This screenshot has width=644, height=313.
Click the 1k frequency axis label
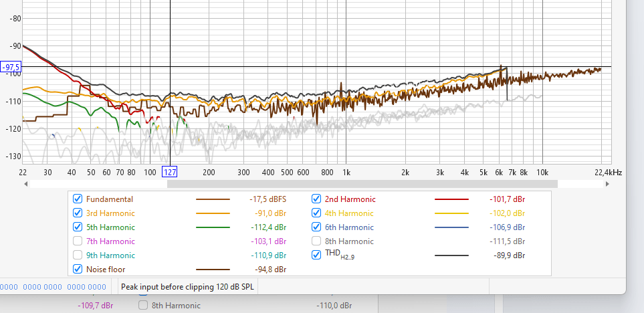pos(346,173)
